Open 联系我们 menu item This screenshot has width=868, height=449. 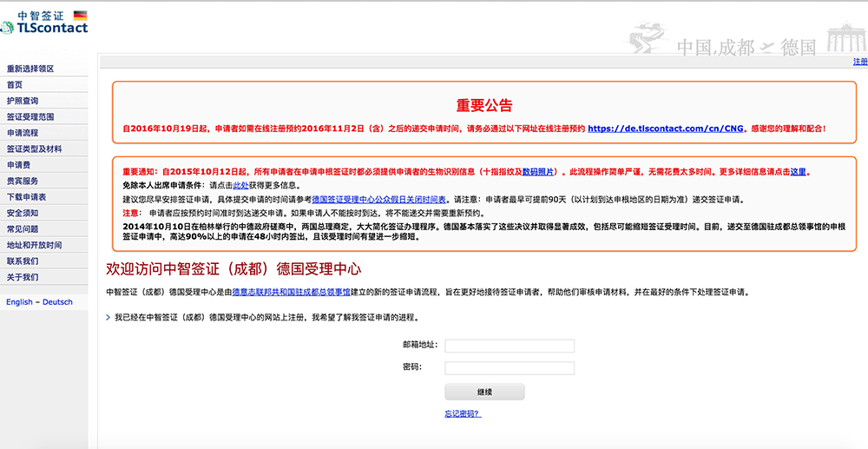pos(23,261)
